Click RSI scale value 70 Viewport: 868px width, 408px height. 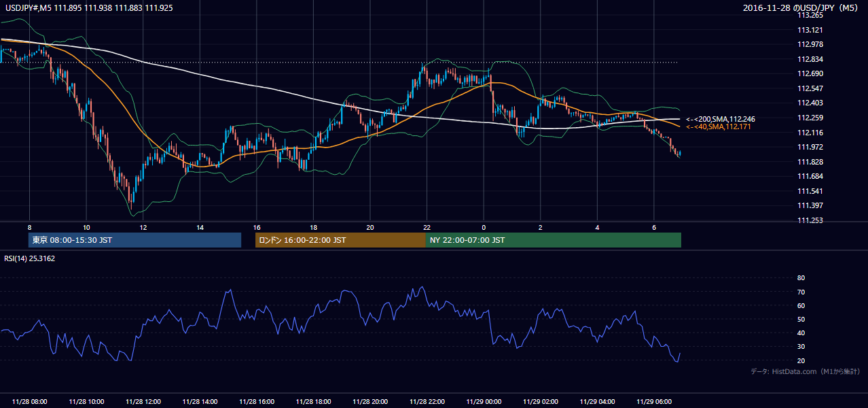click(801, 292)
